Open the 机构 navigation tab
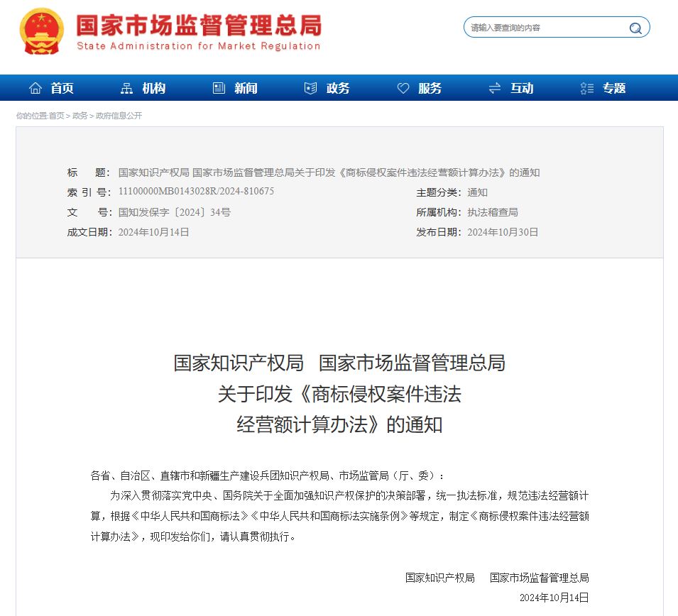This screenshot has height=616, width=678. pyautogui.click(x=154, y=88)
